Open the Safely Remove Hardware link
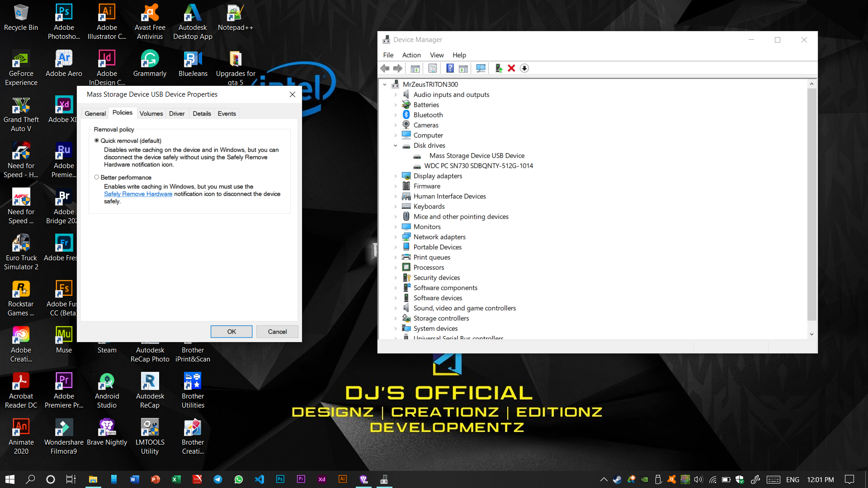The height and width of the screenshot is (488, 868). [x=138, y=194]
